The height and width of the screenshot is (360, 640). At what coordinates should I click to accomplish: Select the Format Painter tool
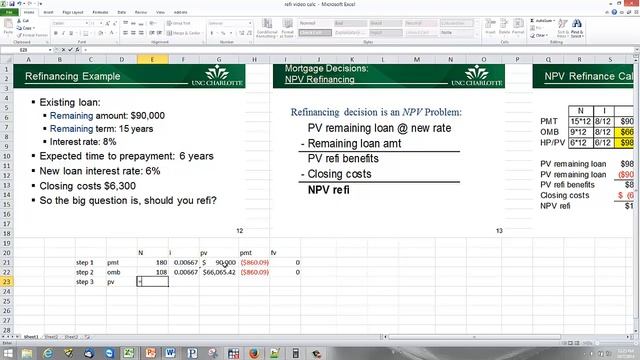[x=33, y=35]
